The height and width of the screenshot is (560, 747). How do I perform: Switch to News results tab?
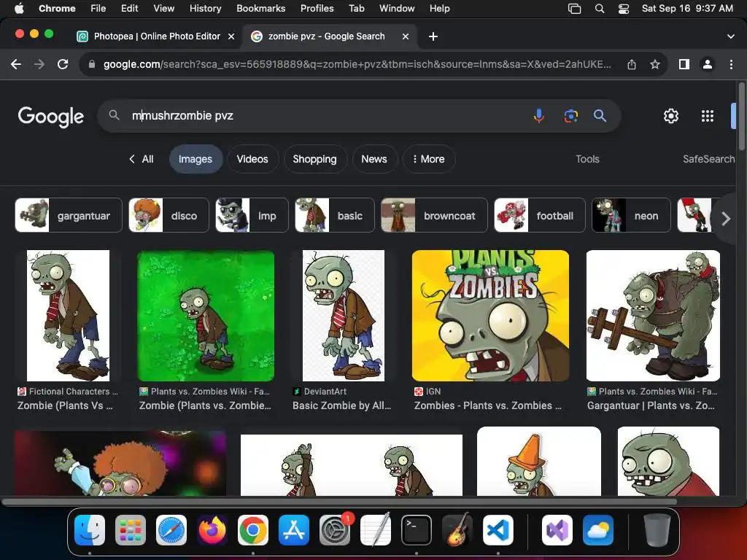click(374, 159)
